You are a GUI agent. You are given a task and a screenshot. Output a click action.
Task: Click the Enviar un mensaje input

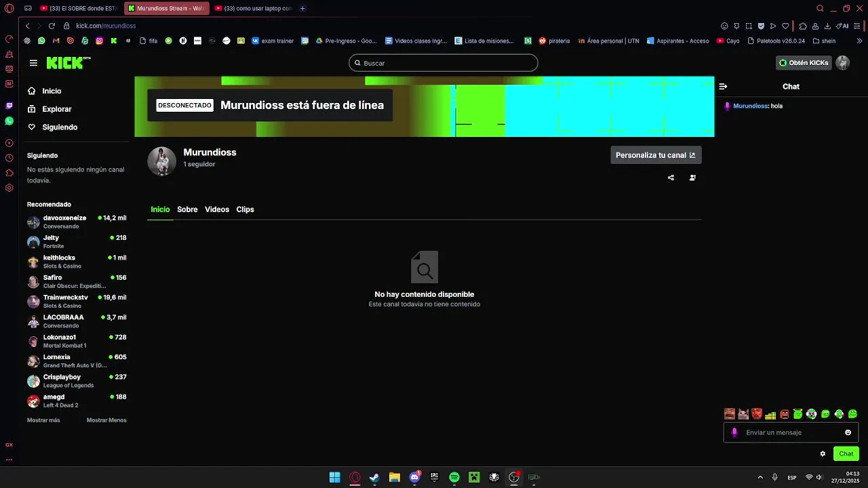click(x=791, y=432)
